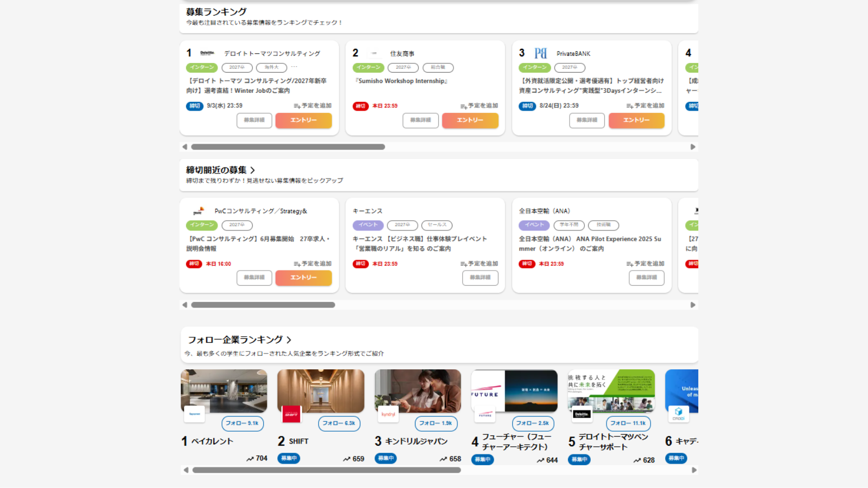Open 募集詳細 for the 住友商事 card
The image size is (868, 488).
[x=420, y=120]
